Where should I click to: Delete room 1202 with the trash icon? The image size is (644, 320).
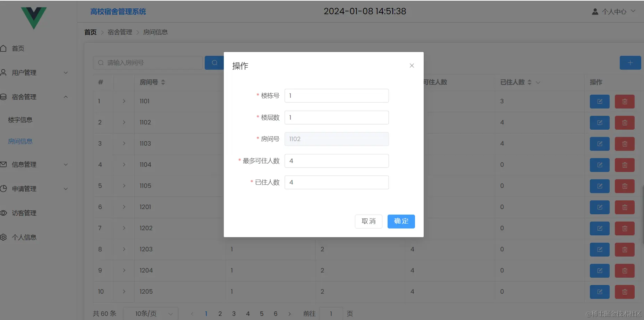point(625,228)
